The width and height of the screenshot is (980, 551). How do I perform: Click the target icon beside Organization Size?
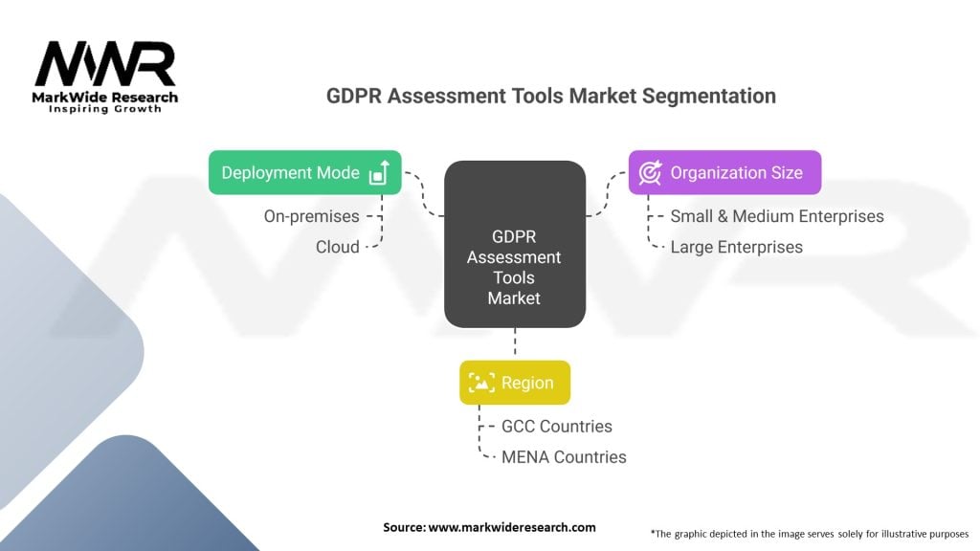pyautogui.click(x=650, y=172)
